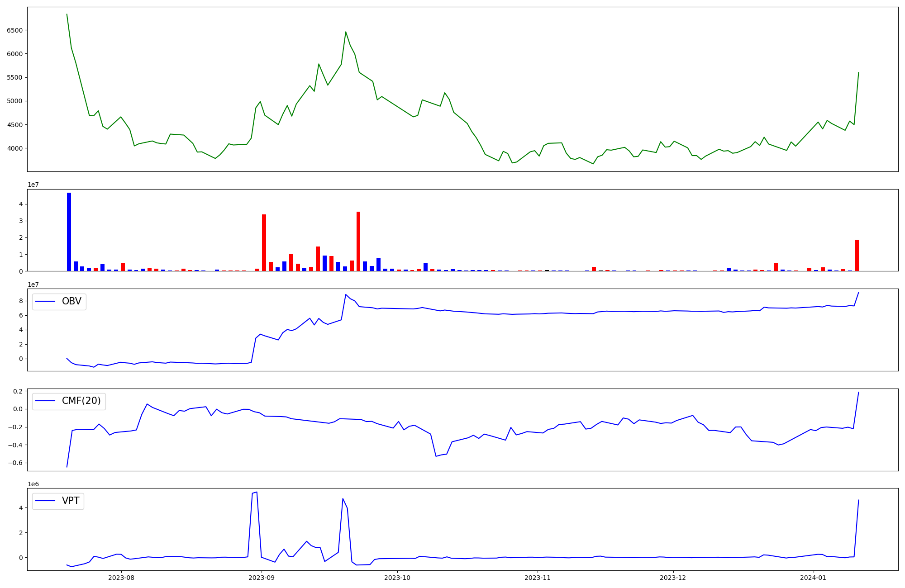Click the 4000 price axis label
The height and width of the screenshot is (588, 905).
[x=15, y=148]
